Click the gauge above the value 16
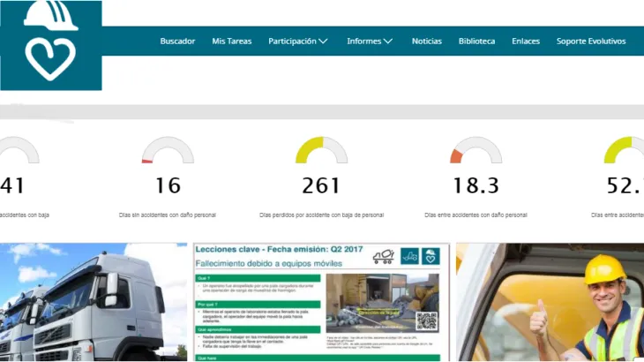644x362 pixels. (x=168, y=150)
